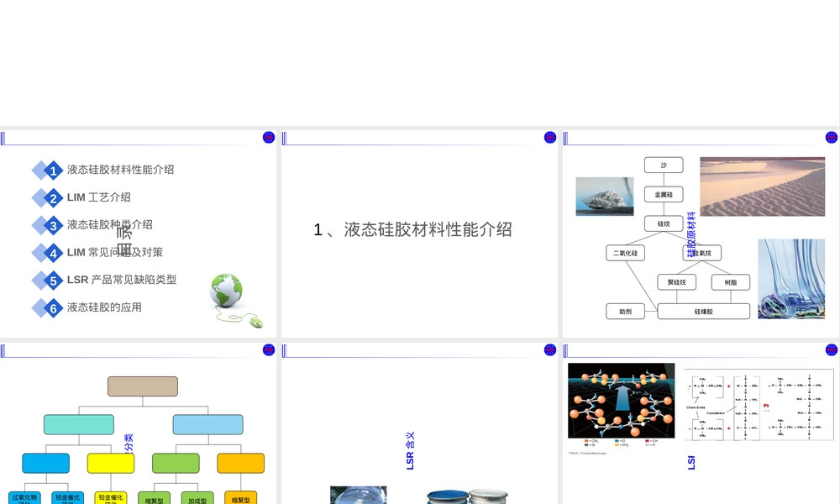Click the blue liquid silicone photo
This screenshot has width=840, height=504.
791,279
